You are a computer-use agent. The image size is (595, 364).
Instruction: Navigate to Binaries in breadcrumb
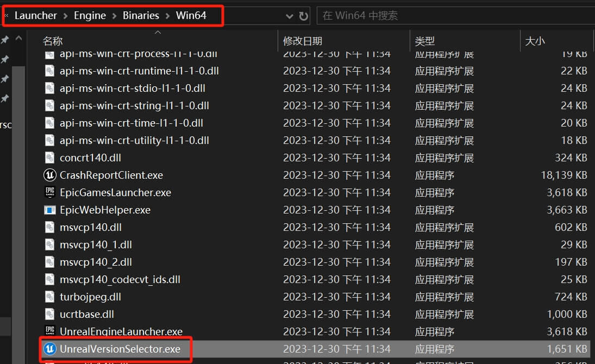[x=141, y=16]
